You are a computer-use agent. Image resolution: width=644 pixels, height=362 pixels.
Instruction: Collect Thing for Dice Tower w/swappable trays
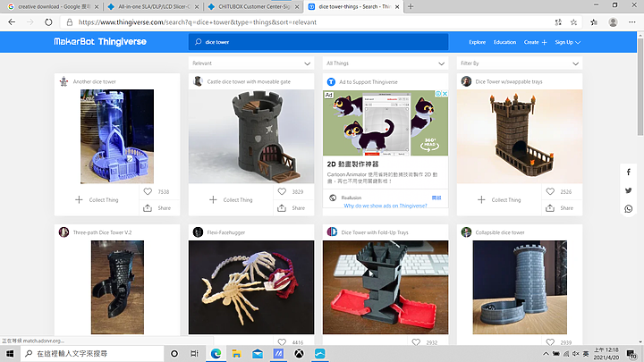(499, 200)
